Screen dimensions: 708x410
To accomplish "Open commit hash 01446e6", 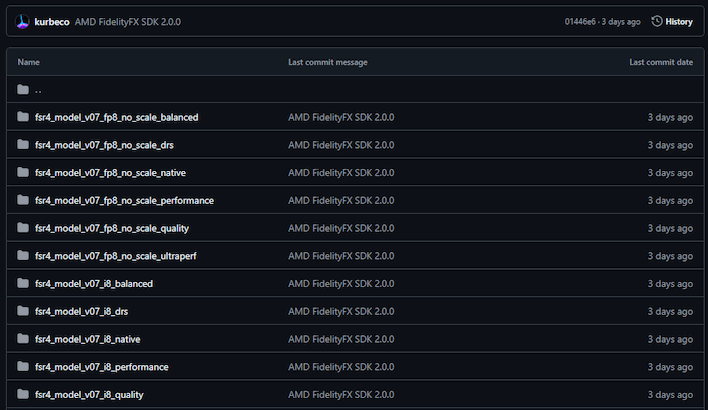I will click(x=584, y=21).
